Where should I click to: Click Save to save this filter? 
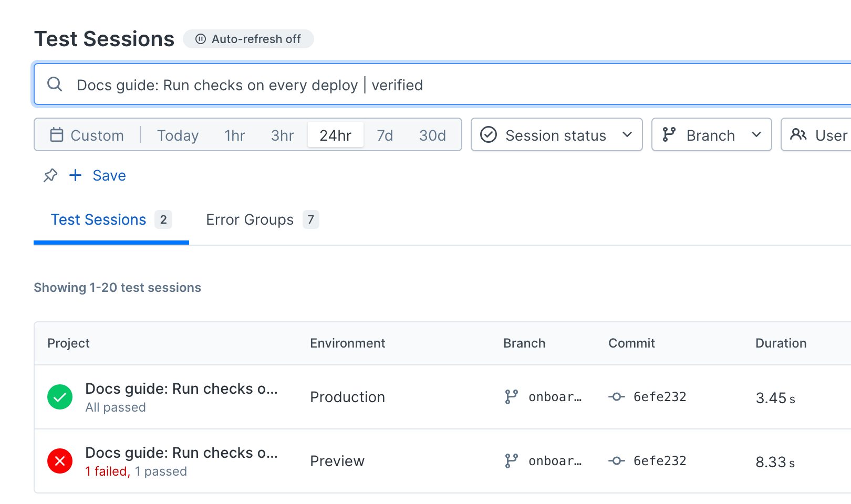[x=109, y=175]
